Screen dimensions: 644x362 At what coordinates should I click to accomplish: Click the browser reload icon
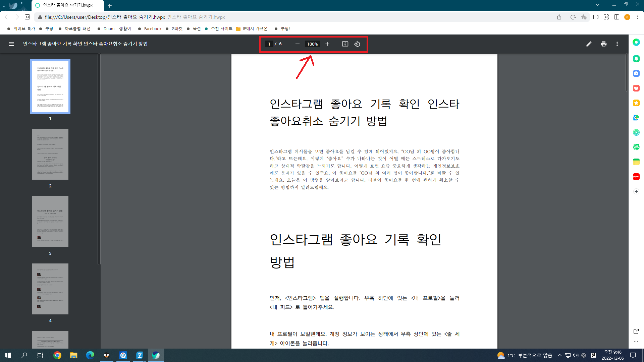click(x=573, y=17)
